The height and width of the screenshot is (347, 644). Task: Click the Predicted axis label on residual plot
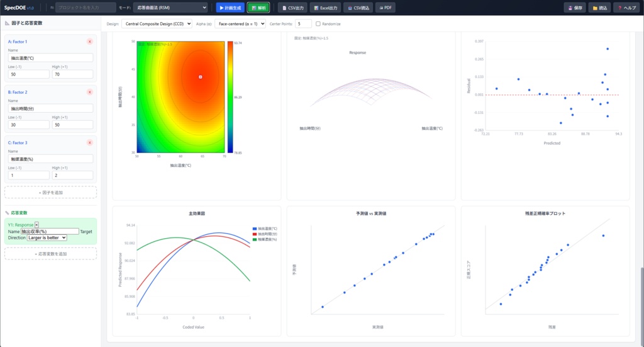(552, 143)
